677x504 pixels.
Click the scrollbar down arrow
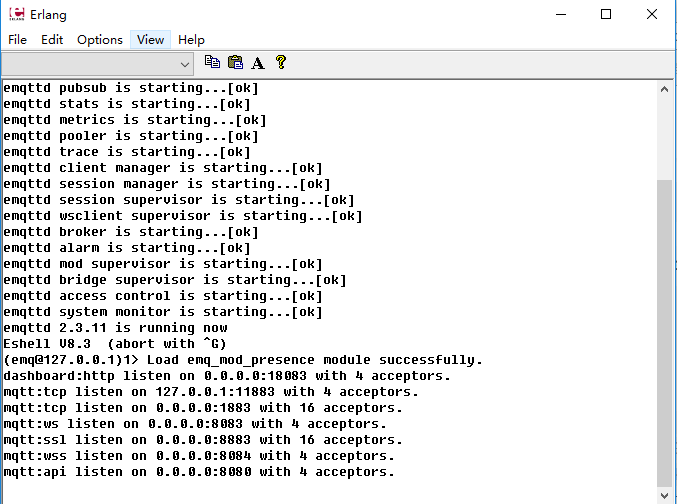click(664, 495)
